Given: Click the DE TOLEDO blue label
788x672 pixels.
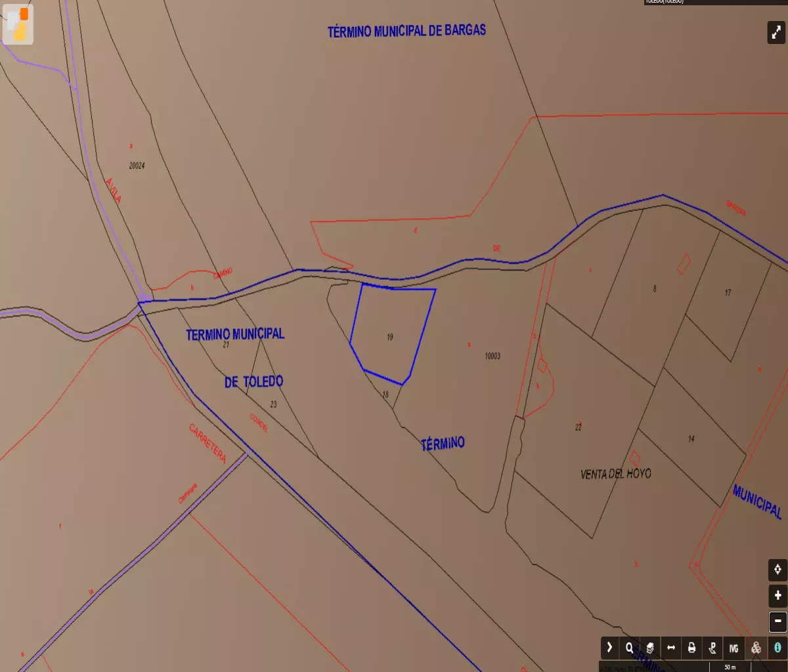Looking at the screenshot, I should [x=253, y=382].
